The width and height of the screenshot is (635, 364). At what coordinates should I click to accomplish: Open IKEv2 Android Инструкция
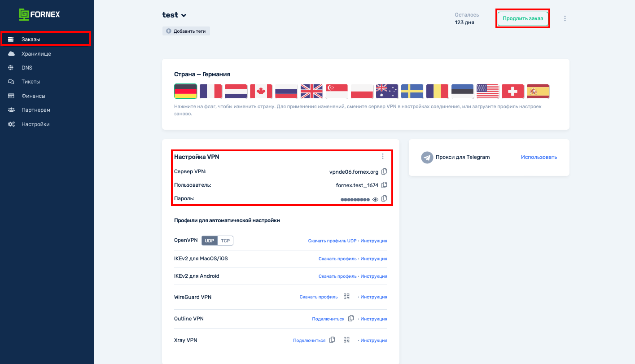click(374, 276)
